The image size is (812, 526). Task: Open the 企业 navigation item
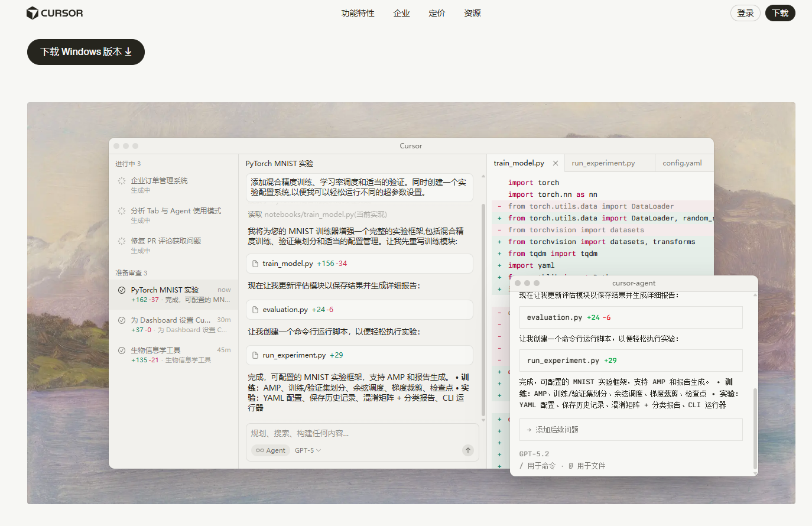(401, 13)
